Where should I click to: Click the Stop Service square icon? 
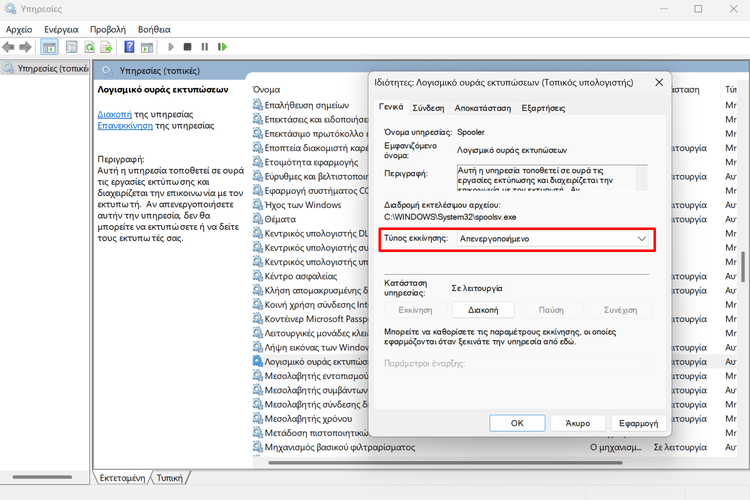click(187, 47)
